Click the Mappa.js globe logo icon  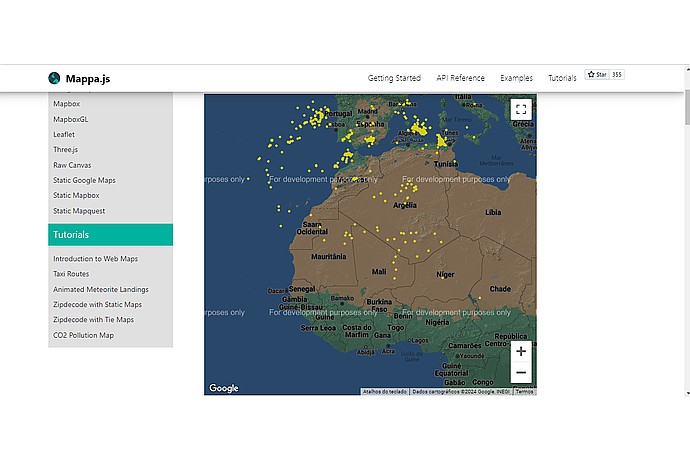(54, 78)
